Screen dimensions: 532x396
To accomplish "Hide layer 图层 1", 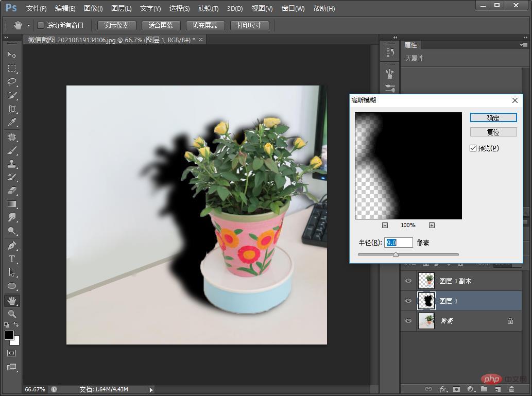I will click(408, 301).
